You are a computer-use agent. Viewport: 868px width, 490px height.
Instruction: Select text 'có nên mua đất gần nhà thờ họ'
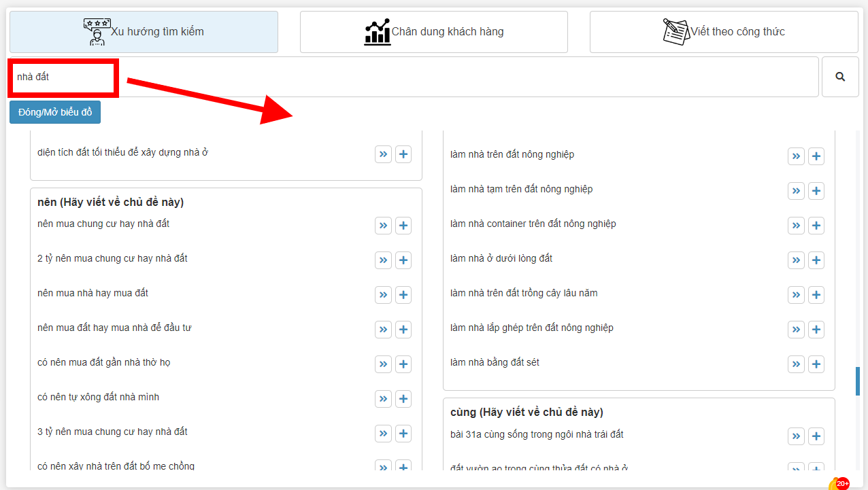click(104, 362)
